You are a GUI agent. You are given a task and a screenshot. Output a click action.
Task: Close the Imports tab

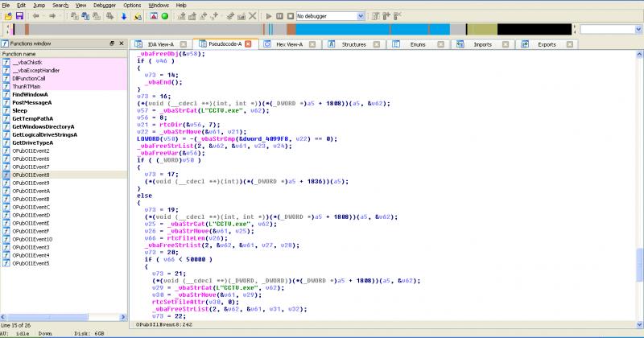coord(506,44)
